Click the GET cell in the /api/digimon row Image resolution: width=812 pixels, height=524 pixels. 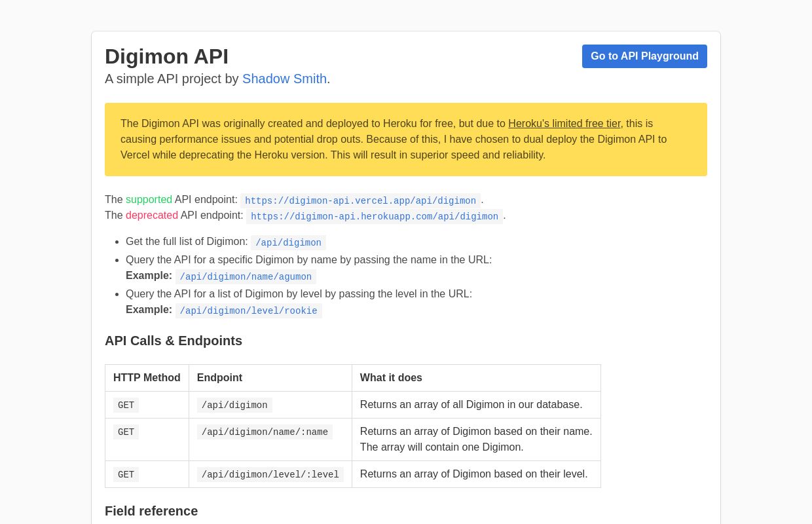(x=147, y=405)
